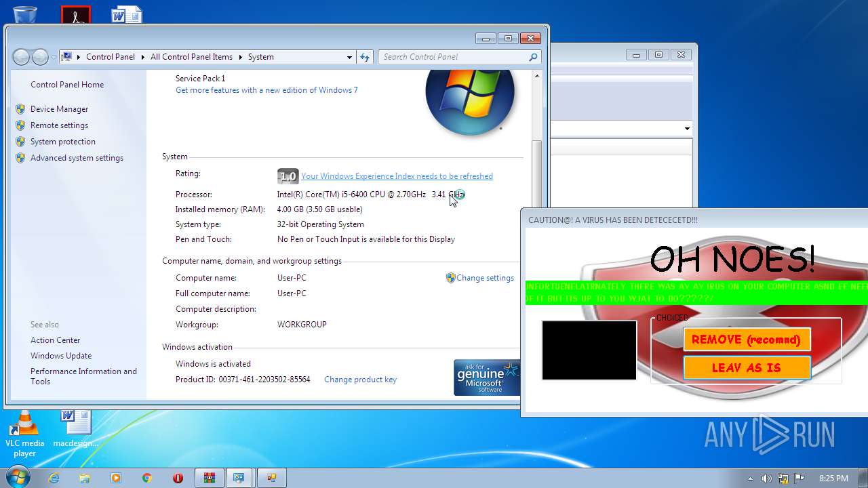868x488 pixels.
Task: Click WORKGROUP workgroup value
Action: 302,325
